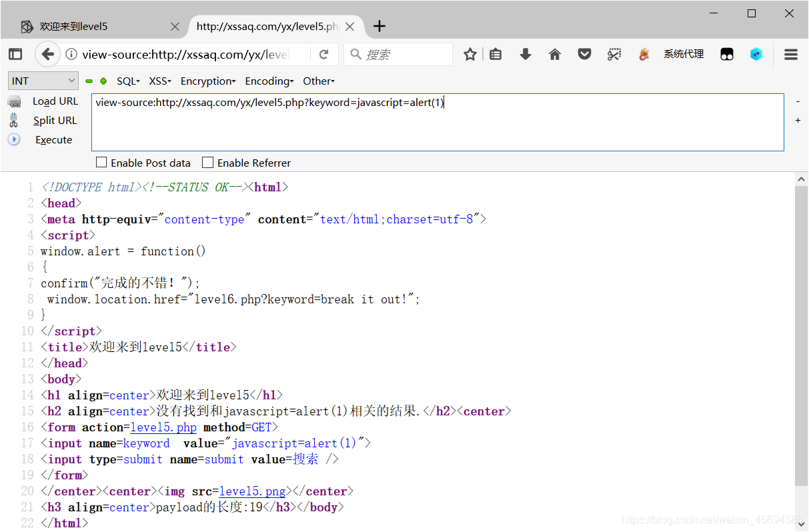
Task: Click the screenshot scissors icon
Action: pos(614,55)
